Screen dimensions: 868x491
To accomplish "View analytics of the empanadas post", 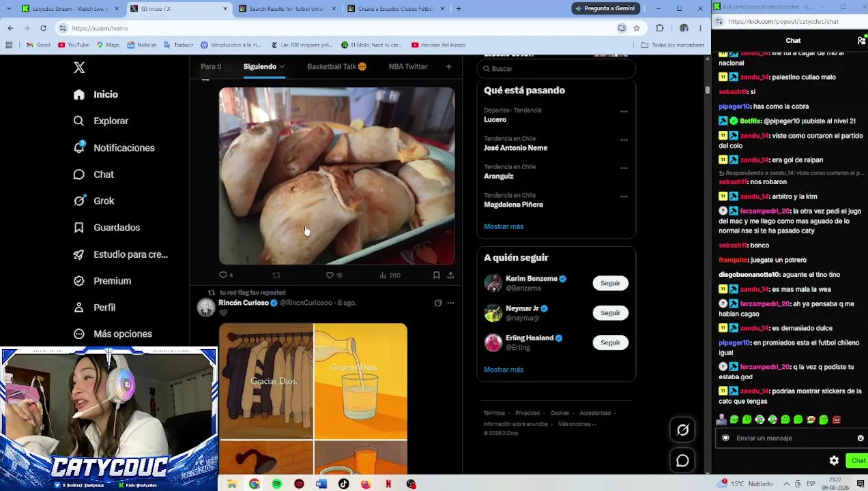I will coord(390,275).
